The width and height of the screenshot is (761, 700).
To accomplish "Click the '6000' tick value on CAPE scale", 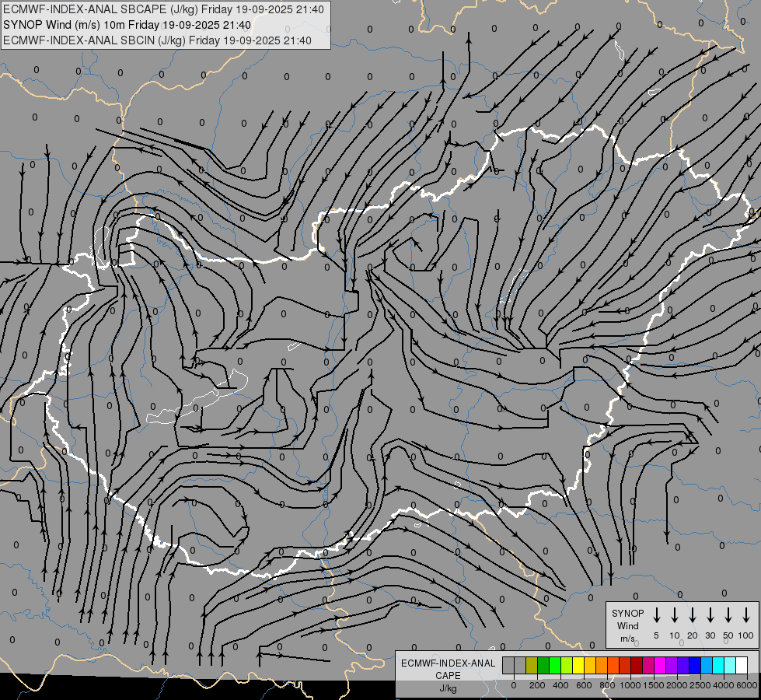I will tap(747, 685).
